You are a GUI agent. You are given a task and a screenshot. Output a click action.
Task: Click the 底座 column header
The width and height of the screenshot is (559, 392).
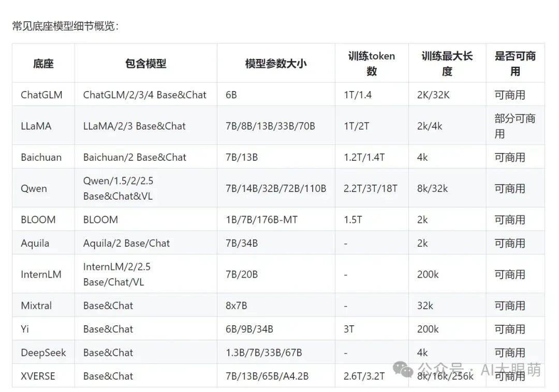click(x=43, y=64)
